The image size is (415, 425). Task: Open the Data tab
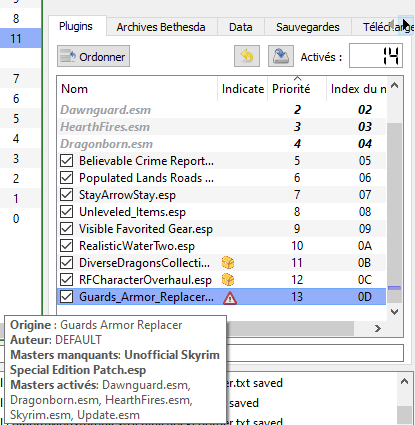tap(241, 27)
